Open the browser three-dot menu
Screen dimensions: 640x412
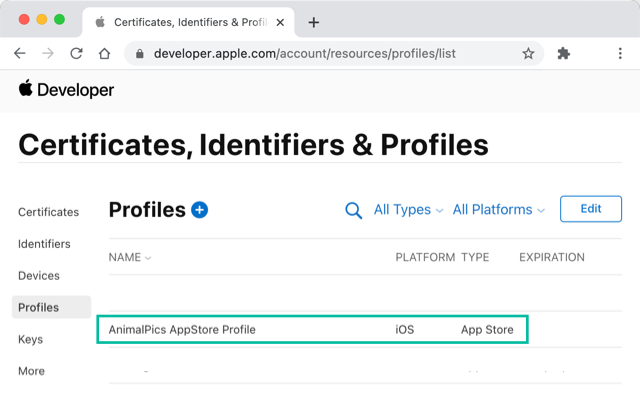pyautogui.click(x=620, y=53)
